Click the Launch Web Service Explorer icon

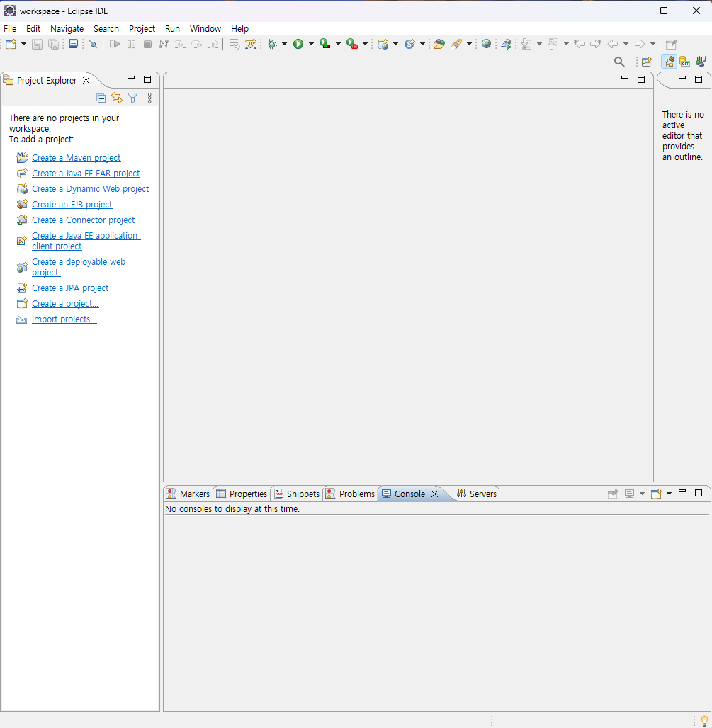coord(507,44)
